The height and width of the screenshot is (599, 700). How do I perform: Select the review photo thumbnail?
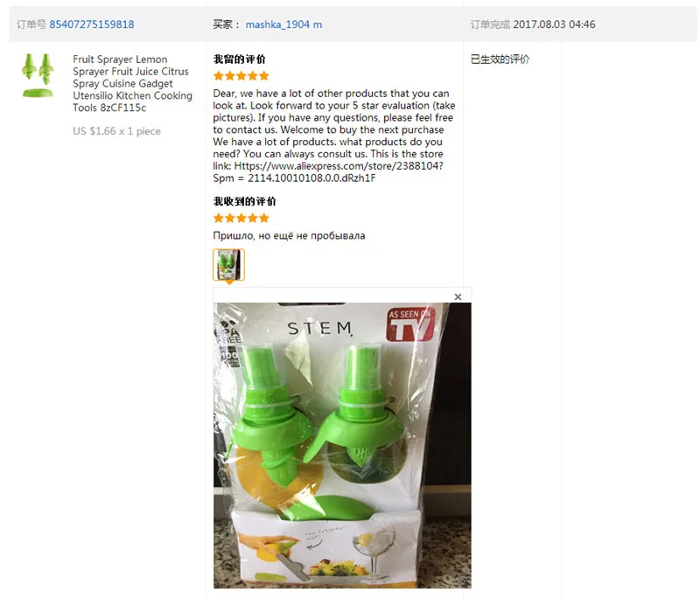[x=228, y=264]
